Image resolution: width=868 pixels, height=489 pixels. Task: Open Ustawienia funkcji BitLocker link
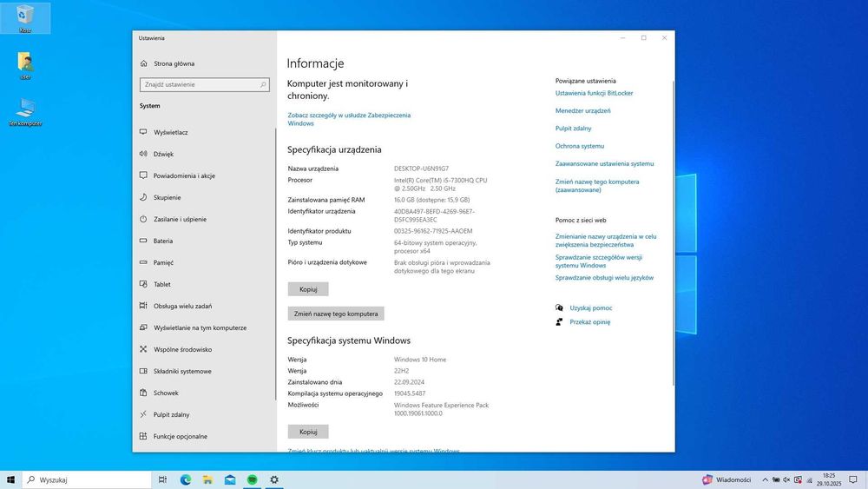(x=594, y=93)
